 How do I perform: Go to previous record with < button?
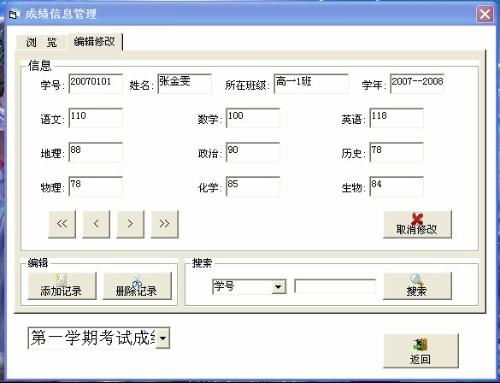96,224
